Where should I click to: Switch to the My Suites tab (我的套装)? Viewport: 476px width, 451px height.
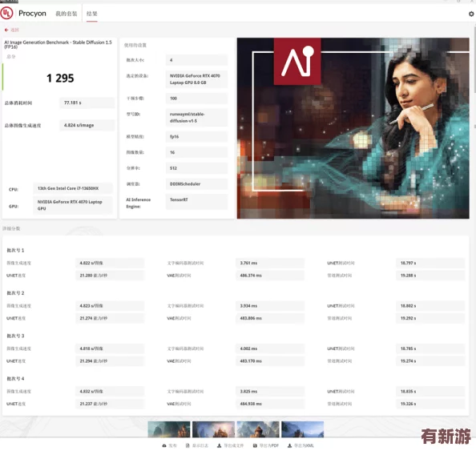pyautogui.click(x=67, y=14)
